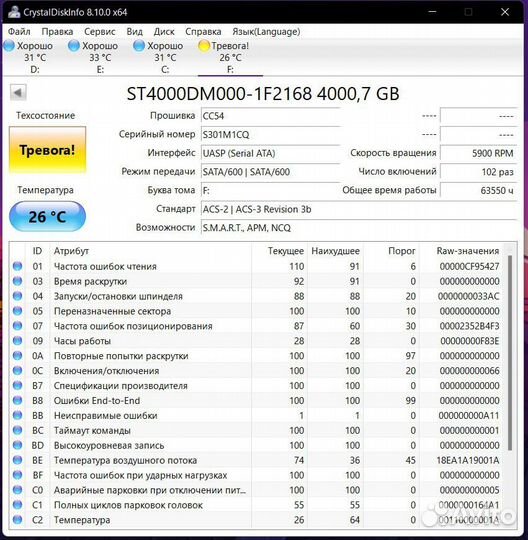528x540 pixels.
Task: Select the row text Неисправимые ошибки
Action: point(105,416)
